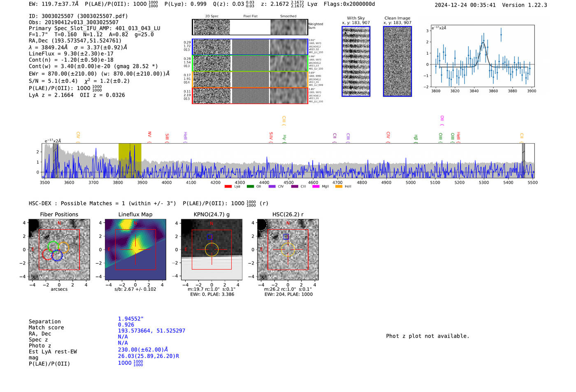
Task: Click the yellow aperture circle in HSC r image
Action: click(288, 250)
